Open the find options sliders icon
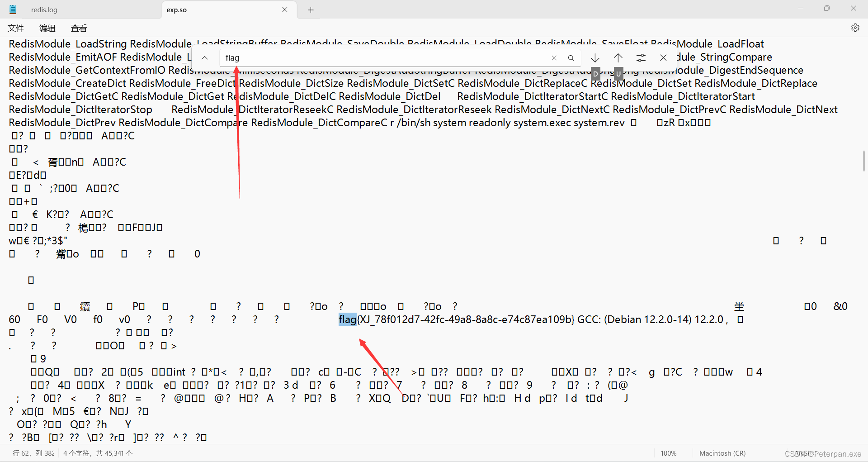Viewport: 868px width, 462px height. (x=641, y=58)
